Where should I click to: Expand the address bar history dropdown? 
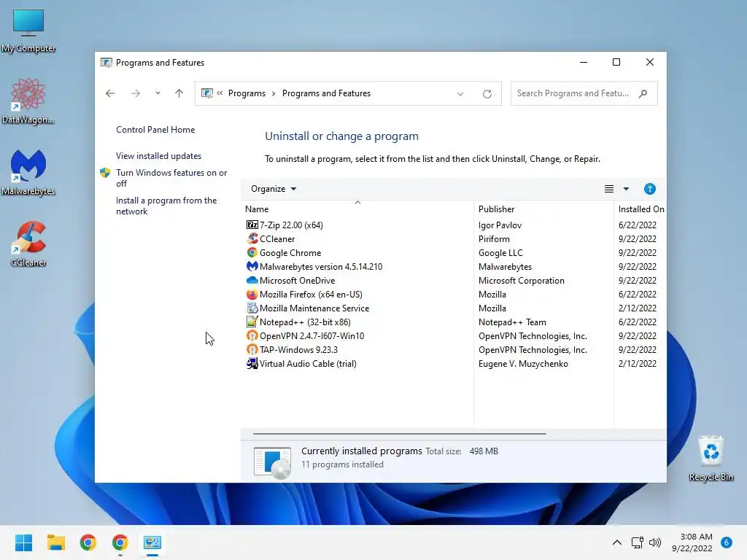click(x=460, y=94)
